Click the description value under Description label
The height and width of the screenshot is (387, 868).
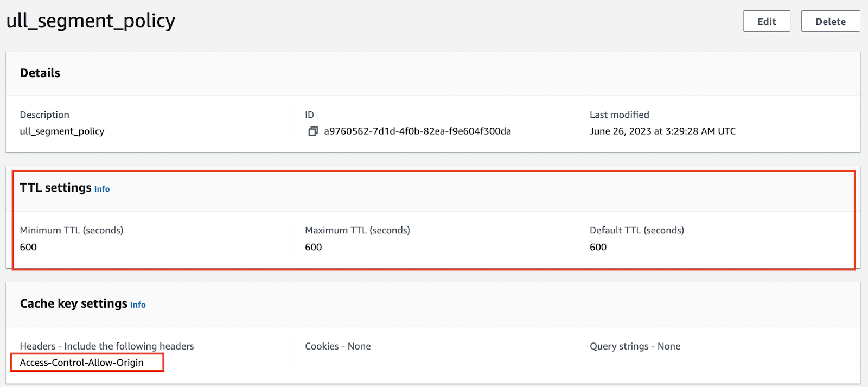click(62, 131)
